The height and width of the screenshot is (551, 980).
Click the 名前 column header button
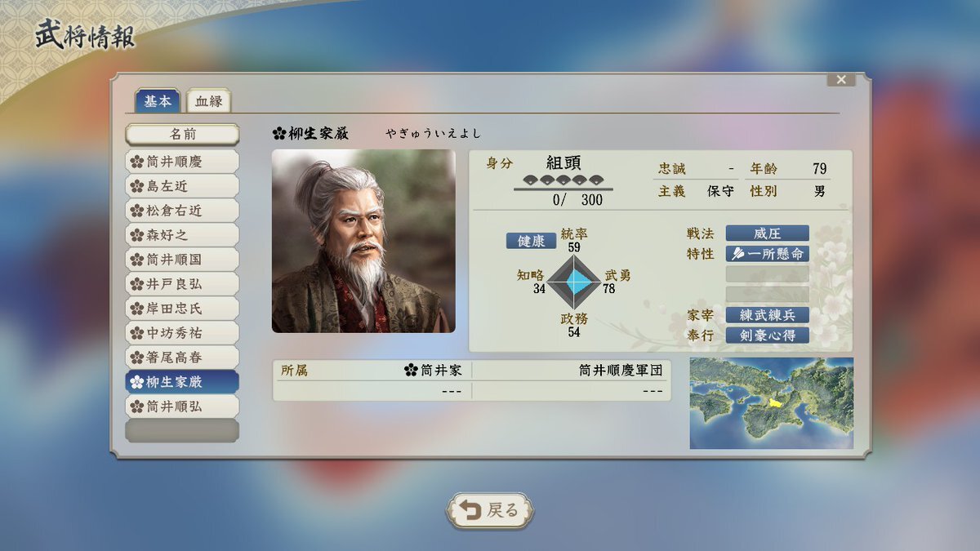(x=182, y=135)
